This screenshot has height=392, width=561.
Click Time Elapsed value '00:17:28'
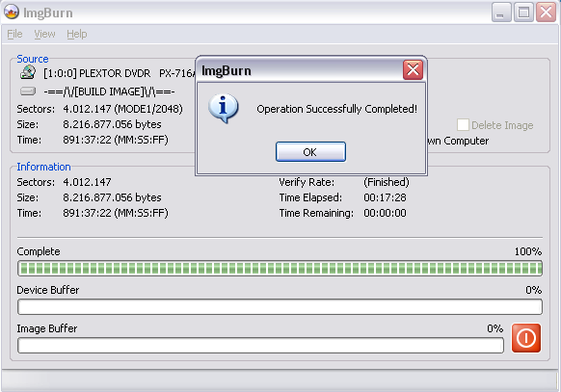point(385,197)
